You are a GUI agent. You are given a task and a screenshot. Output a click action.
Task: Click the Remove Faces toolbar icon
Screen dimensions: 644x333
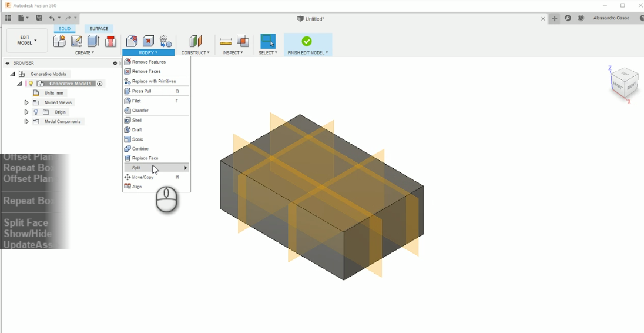click(x=148, y=41)
